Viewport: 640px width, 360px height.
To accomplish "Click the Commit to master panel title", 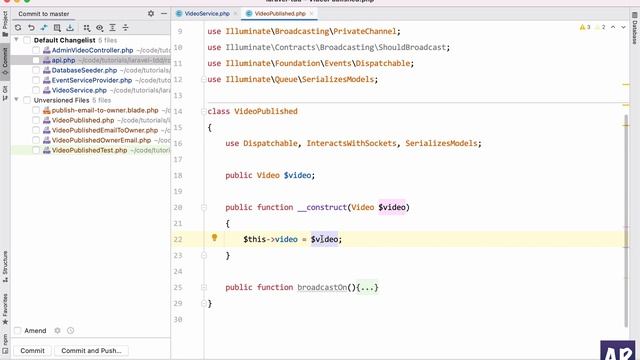I will (44, 13).
